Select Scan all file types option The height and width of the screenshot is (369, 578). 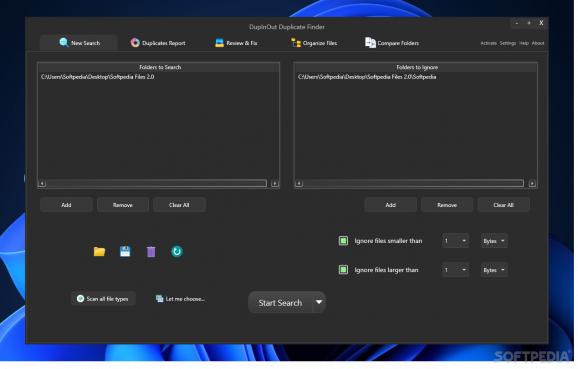(103, 299)
